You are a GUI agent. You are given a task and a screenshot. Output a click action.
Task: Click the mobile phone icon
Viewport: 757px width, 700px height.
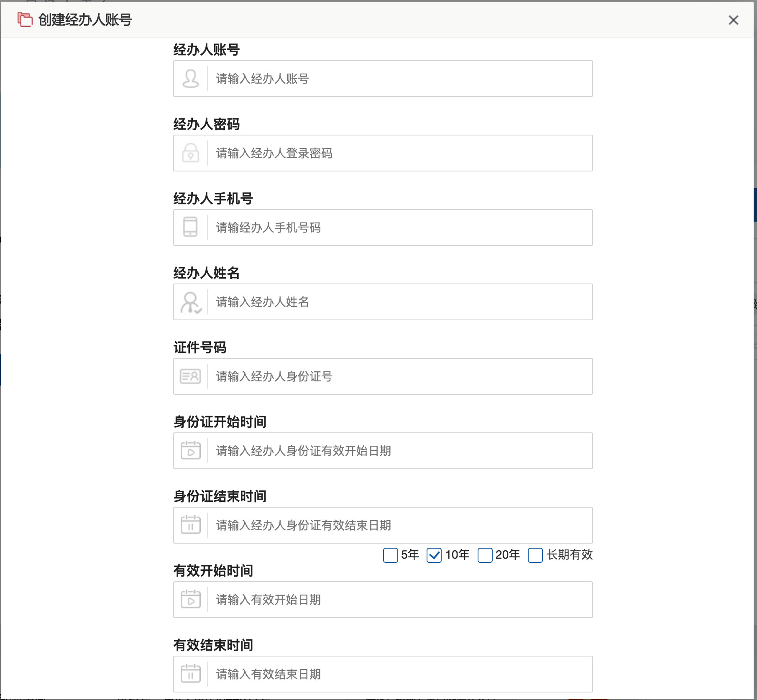[191, 227]
